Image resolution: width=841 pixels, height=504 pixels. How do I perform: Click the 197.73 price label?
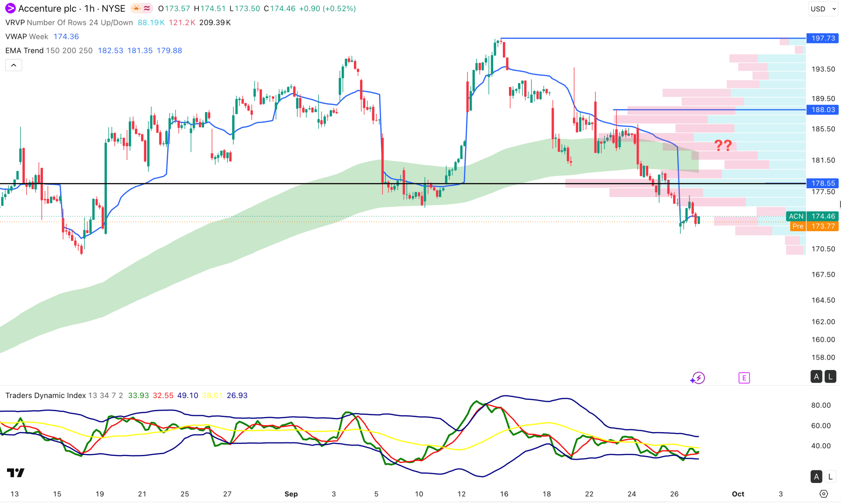point(823,38)
